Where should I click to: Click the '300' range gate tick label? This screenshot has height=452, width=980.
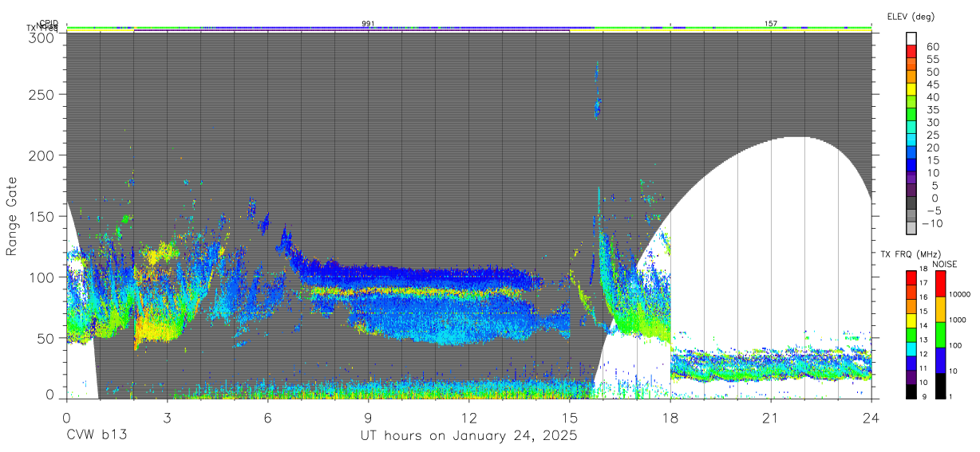pos(43,37)
